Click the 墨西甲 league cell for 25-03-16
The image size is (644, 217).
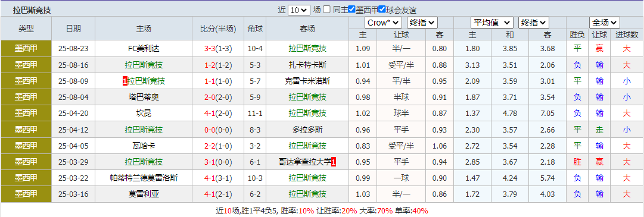(26, 194)
